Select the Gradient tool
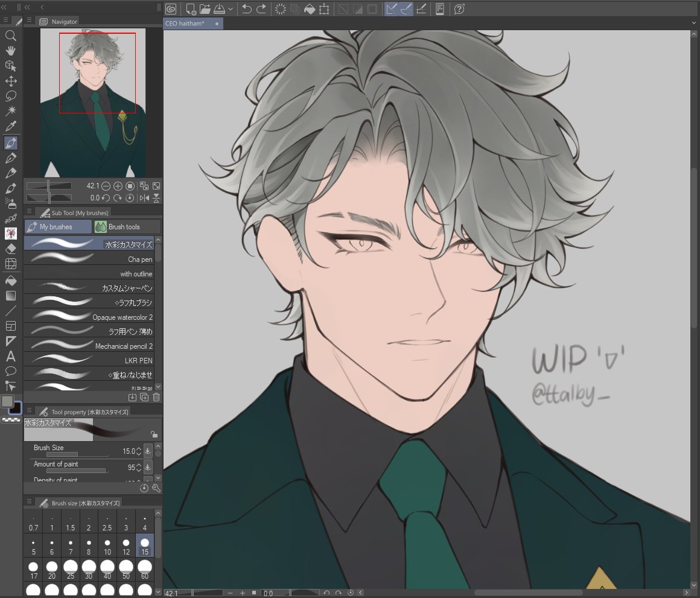This screenshot has height=598, width=700. (11, 296)
